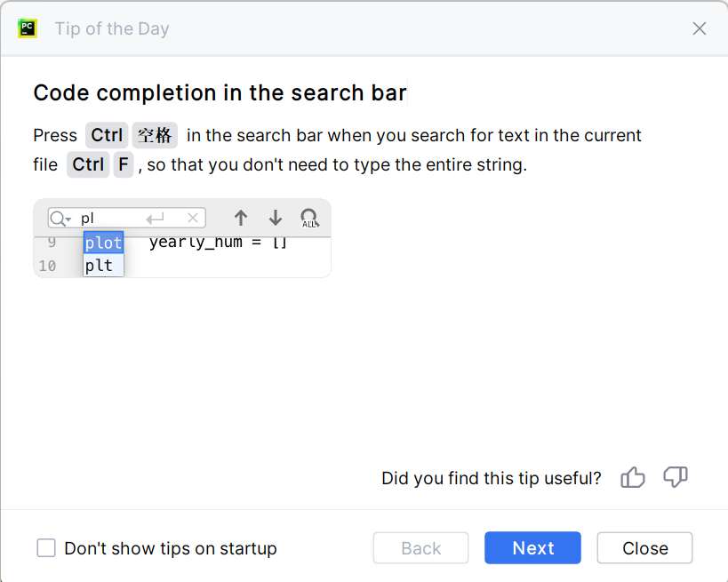Click the tip heading about code completion
The height and width of the screenshot is (582, 728).
click(220, 93)
